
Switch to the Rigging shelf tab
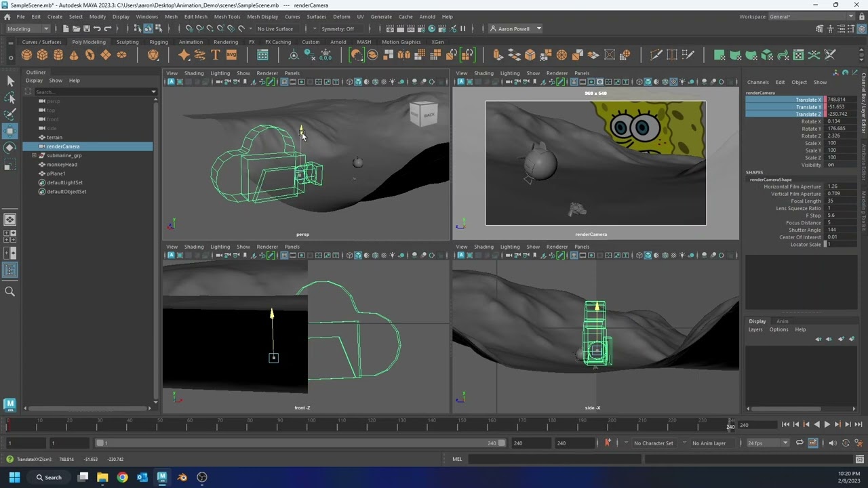pos(159,42)
